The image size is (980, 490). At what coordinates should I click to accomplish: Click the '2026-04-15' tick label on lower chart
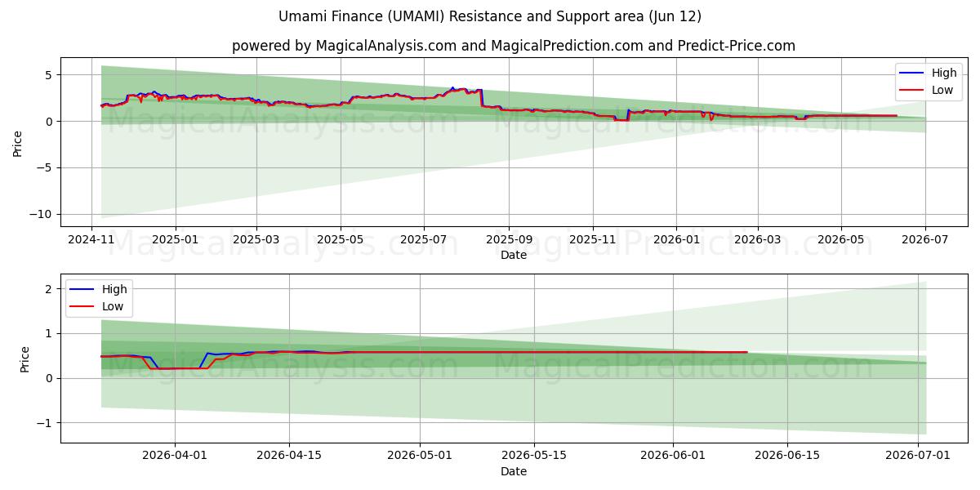pos(289,457)
